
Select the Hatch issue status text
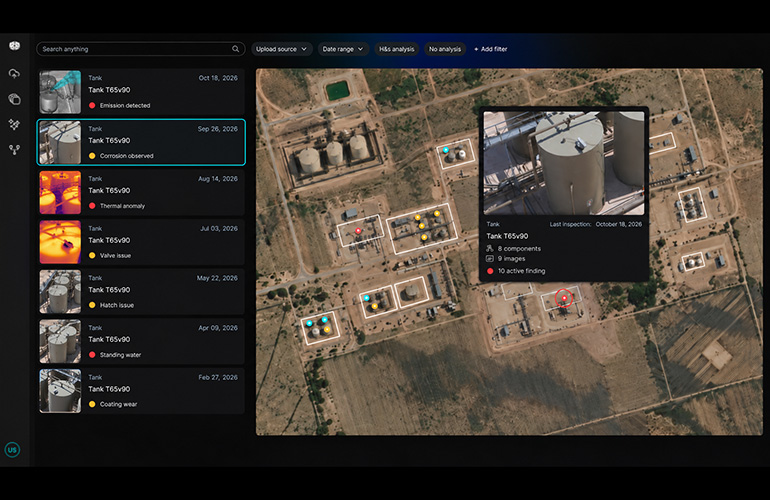pos(117,305)
